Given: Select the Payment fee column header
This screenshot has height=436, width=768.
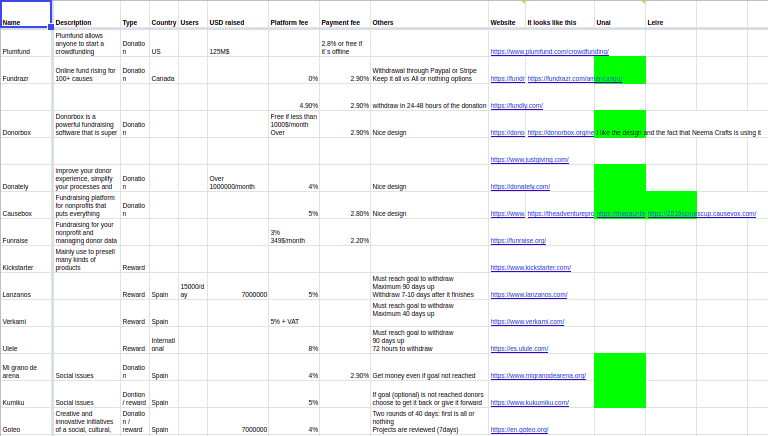Looking at the screenshot, I should (x=345, y=14).
